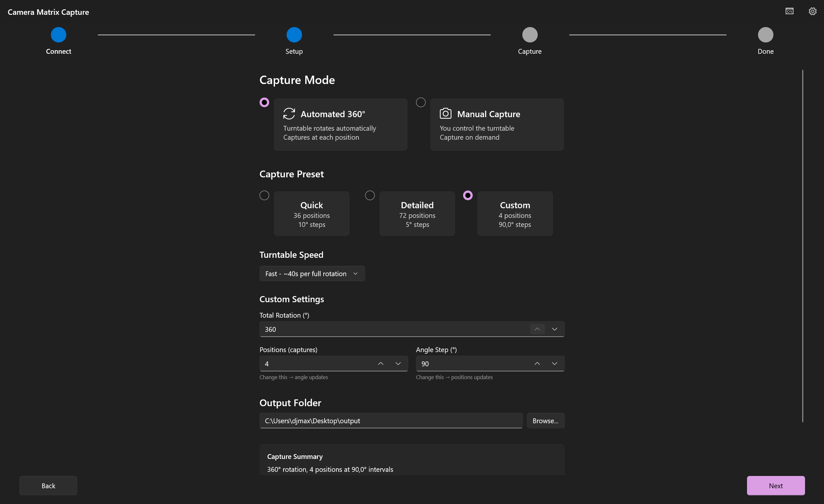Choose the Custom preset radio button
Image resolution: width=824 pixels, height=504 pixels.
[468, 195]
